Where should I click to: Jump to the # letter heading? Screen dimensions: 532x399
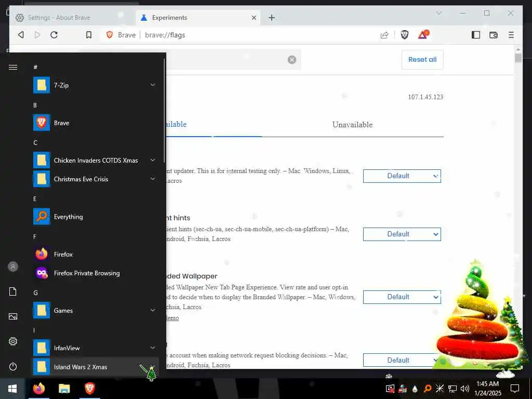click(x=35, y=67)
